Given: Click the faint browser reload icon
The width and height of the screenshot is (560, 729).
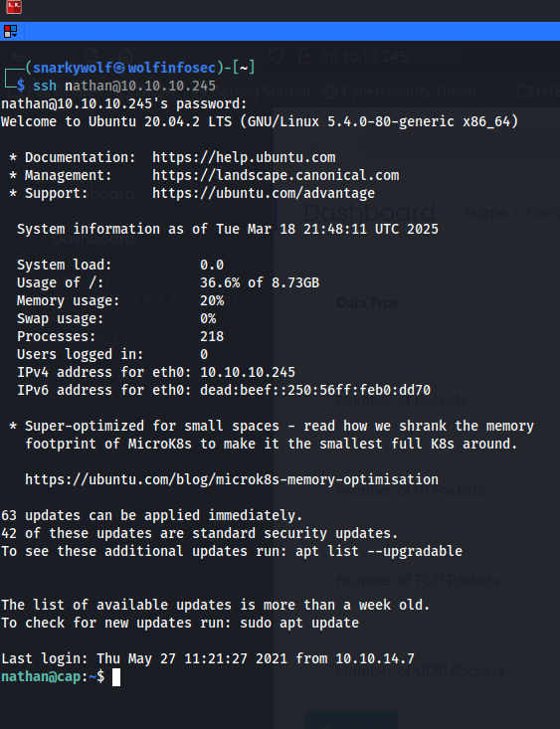Looking at the screenshot, I should tap(91, 57).
